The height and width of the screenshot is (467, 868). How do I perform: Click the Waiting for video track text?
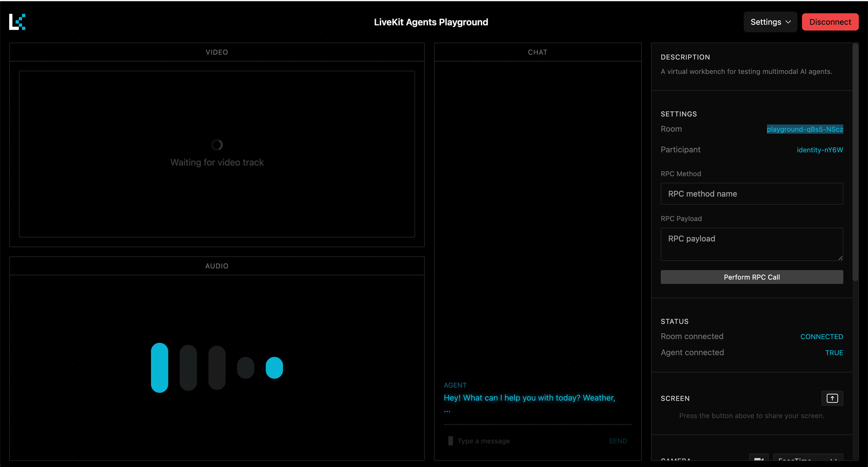click(217, 162)
